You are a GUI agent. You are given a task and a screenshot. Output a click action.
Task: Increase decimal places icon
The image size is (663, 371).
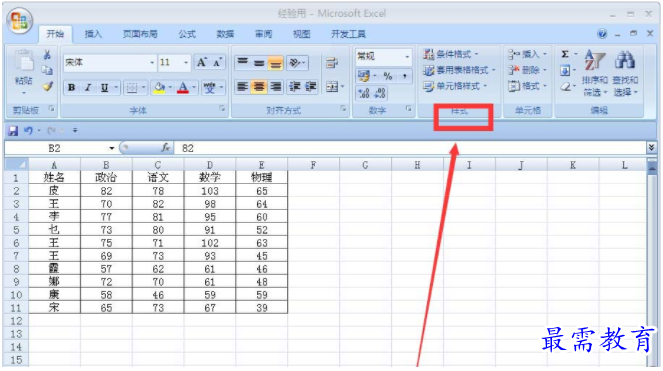364,93
